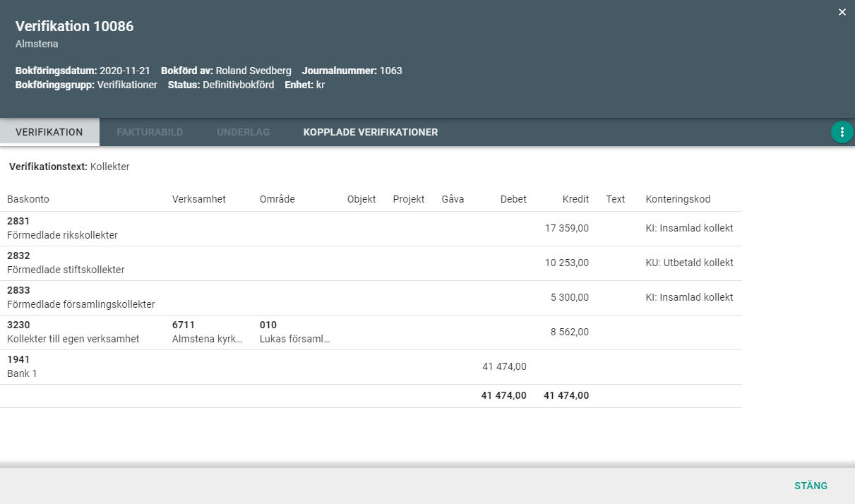
Task: Select Kollekter till egen verksamhet text
Action: [x=73, y=339]
